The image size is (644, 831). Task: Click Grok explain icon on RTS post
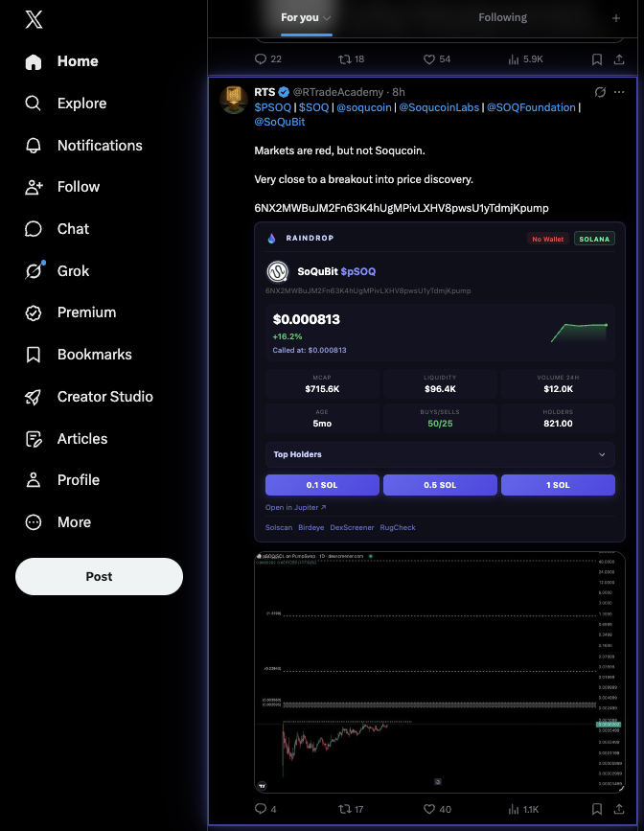click(600, 92)
